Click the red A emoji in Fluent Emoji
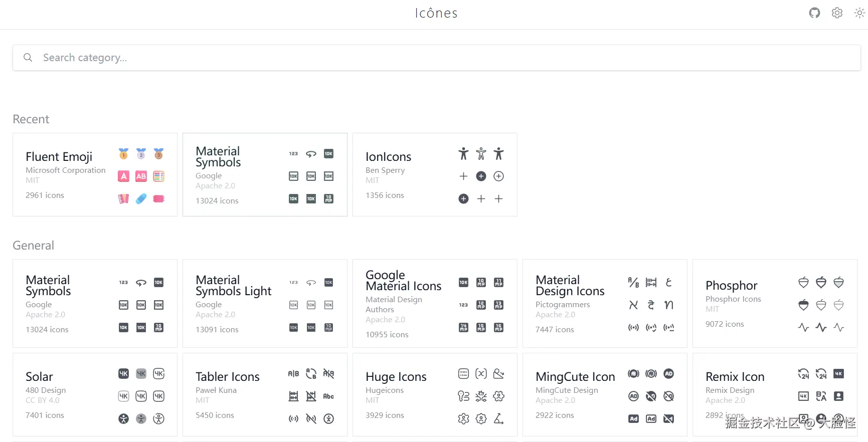868x442 pixels. 123,176
